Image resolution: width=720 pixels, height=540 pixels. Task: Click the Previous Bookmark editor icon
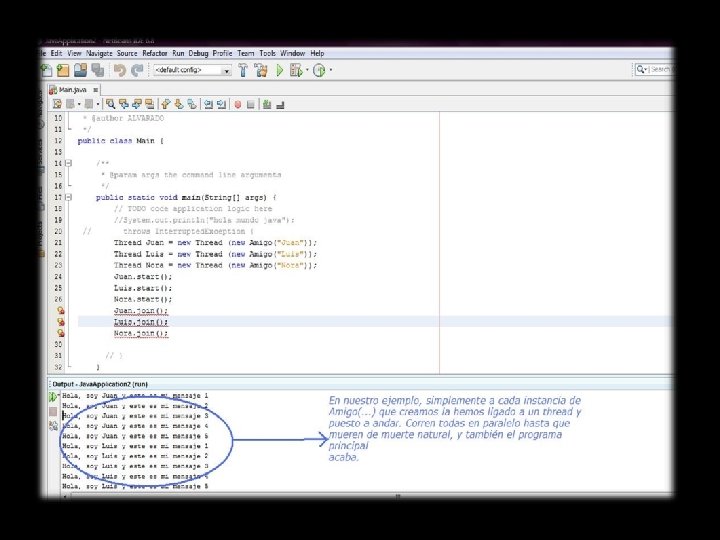click(166, 104)
